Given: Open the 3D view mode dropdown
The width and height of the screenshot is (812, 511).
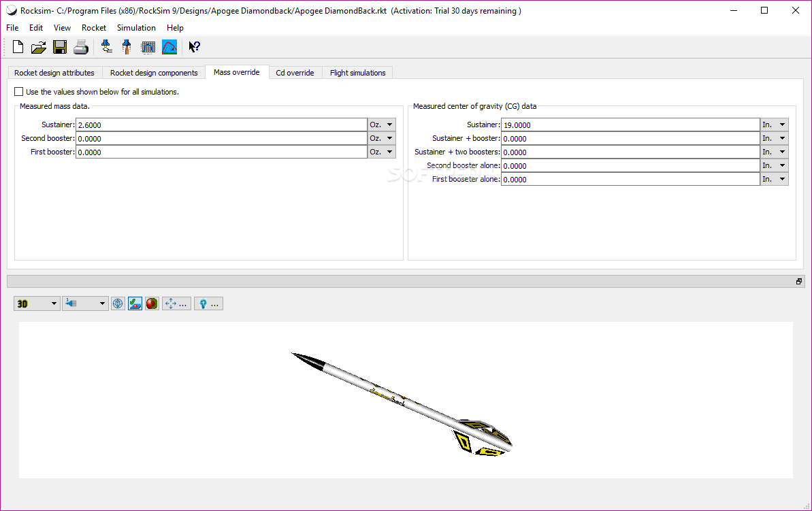Looking at the screenshot, I should click(37, 303).
